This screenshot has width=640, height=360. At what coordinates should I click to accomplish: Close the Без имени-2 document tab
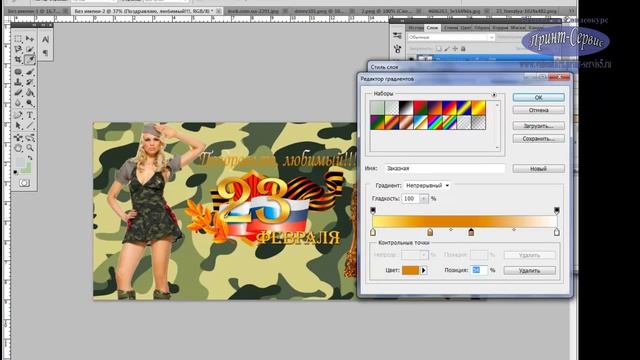(x=219, y=11)
